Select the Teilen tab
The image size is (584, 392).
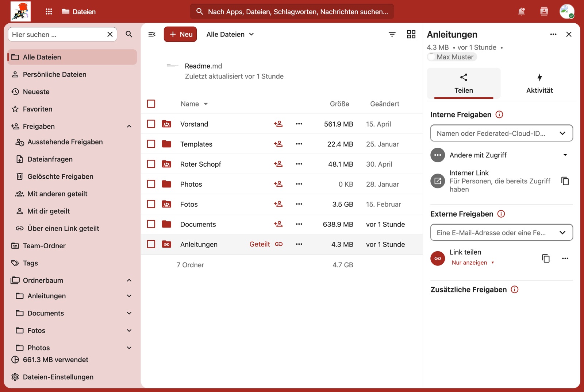(464, 84)
